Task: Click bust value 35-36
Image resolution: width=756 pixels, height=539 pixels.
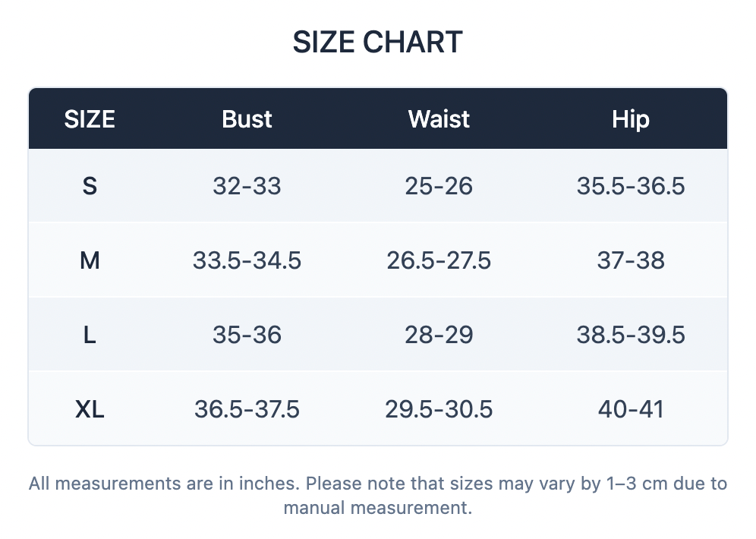Action: [x=247, y=335]
